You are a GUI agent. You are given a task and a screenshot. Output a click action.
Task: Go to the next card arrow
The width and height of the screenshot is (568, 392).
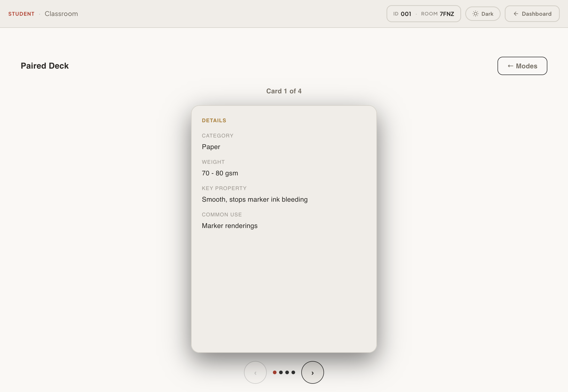pos(312,372)
